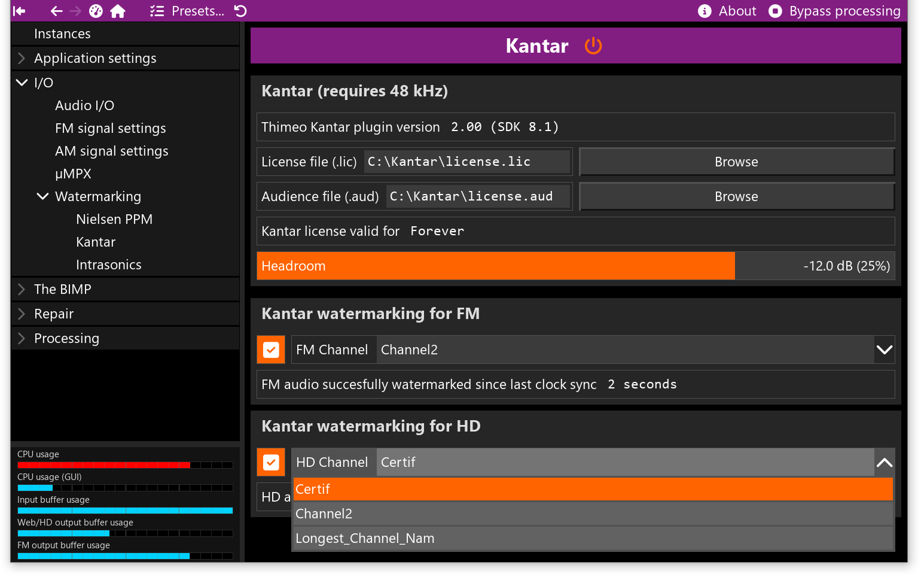Viewport: 924px width, 577px height.
Task: Browse for the License file
Action: [737, 162]
